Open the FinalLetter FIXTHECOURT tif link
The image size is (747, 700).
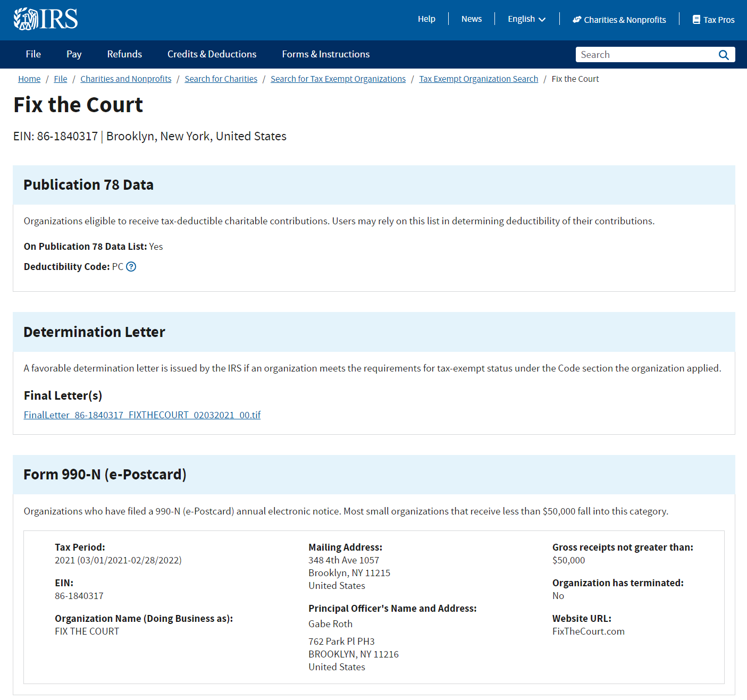[142, 415]
